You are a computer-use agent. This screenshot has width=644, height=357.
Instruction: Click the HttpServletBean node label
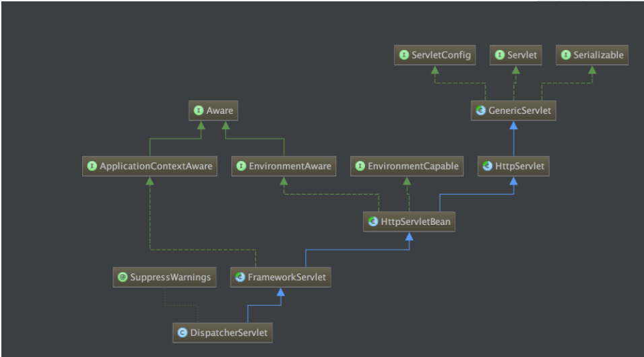[416, 222]
